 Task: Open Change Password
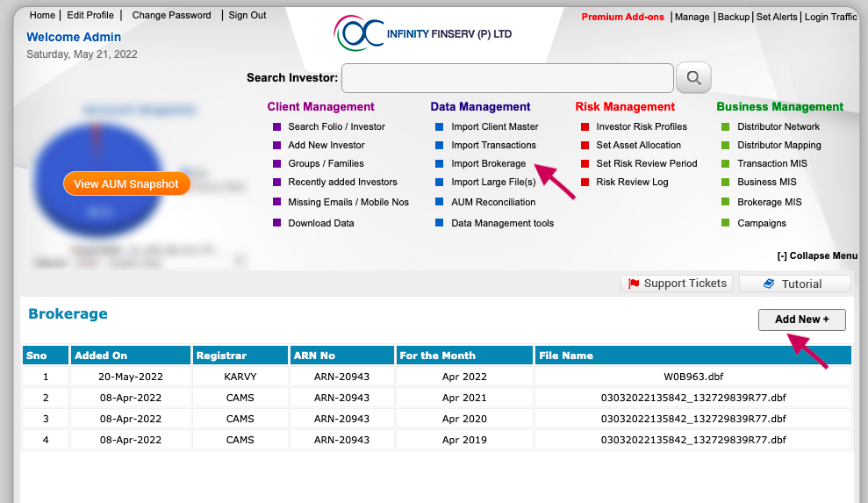[172, 15]
